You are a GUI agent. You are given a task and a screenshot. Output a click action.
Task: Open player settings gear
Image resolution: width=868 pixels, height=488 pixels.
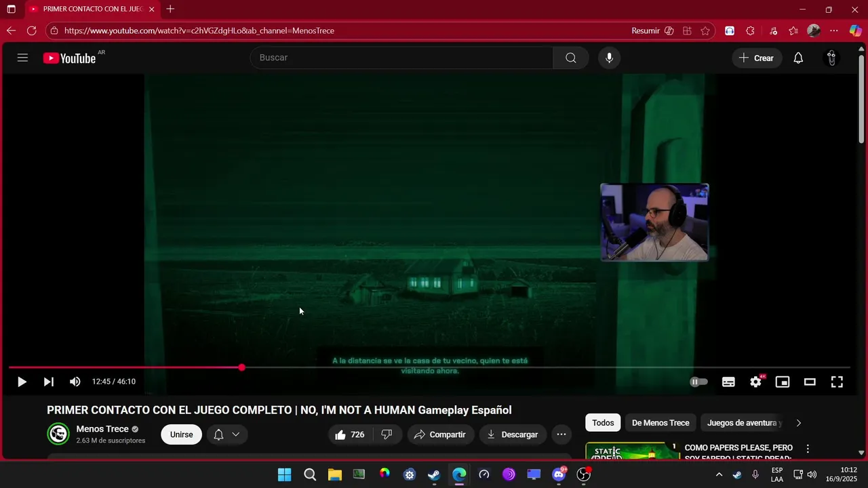point(755,382)
